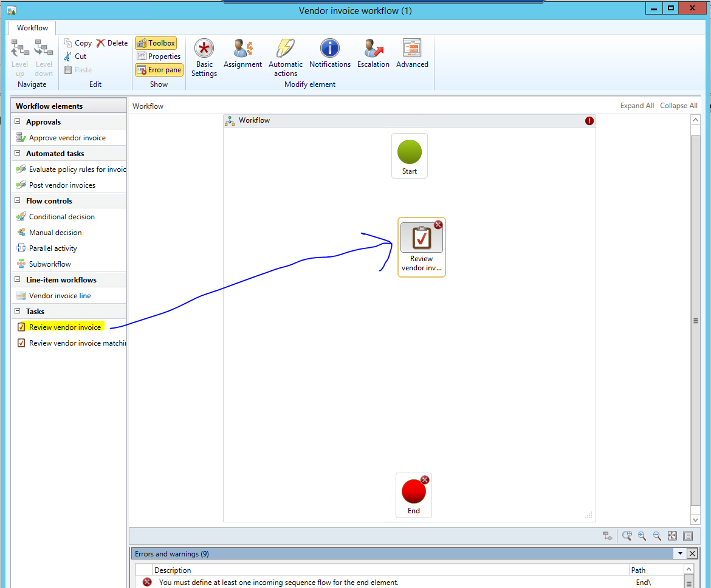Click the canvas vertical scrollbar
This screenshot has width=711, height=588.
pyautogui.click(x=696, y=321)
